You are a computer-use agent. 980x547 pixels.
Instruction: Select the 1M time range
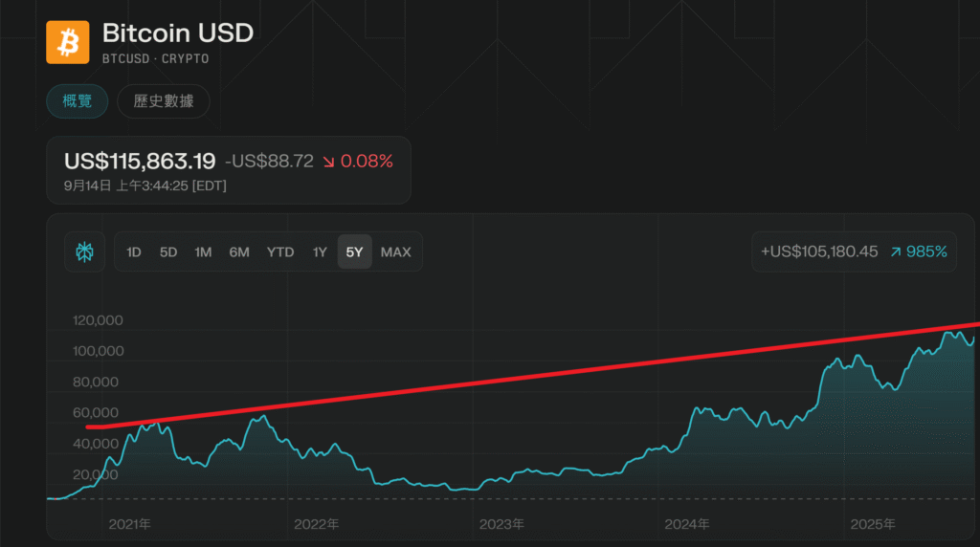(x=203, y=252)
